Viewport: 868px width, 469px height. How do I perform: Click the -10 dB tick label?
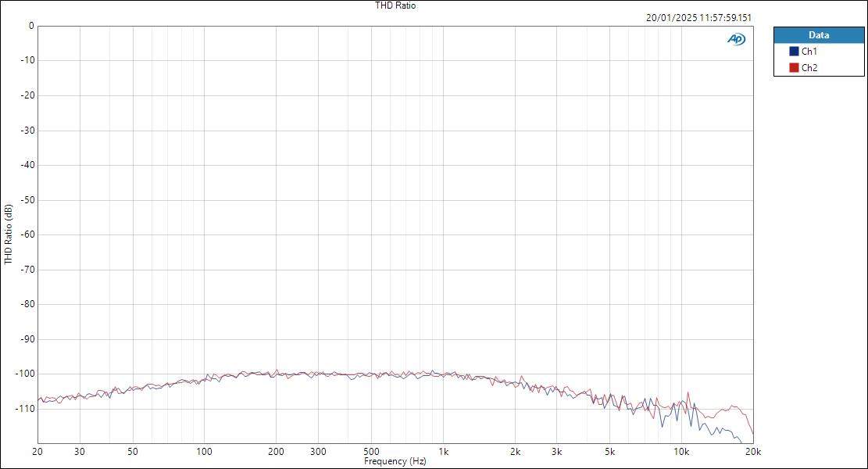point(27,60)
